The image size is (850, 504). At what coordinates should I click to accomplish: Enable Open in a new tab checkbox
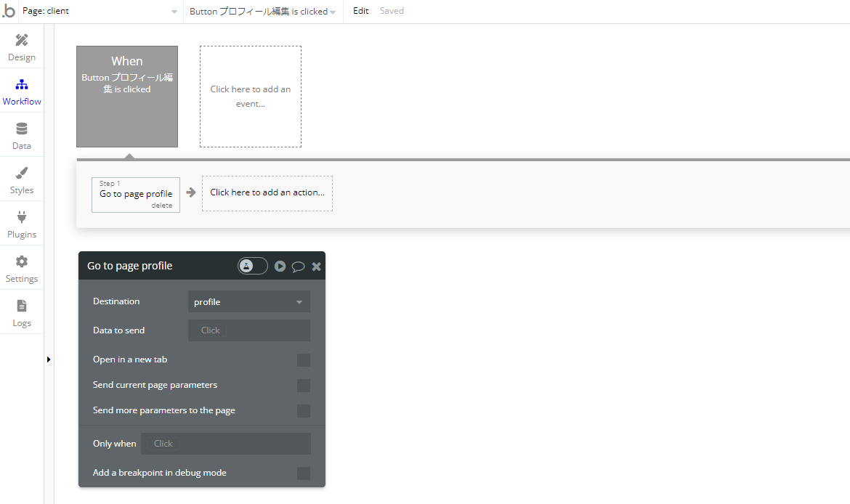pyautogui.click(x=304, y=360)
